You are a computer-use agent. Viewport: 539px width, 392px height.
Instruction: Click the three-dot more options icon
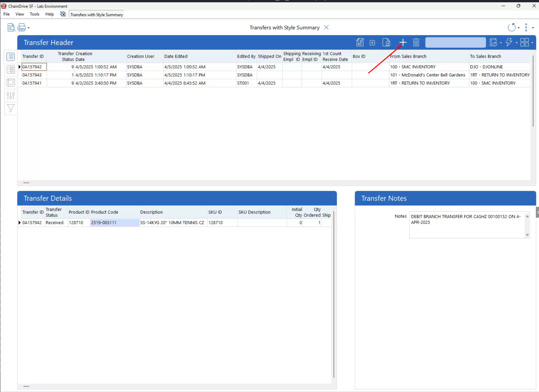[x=526, y=28]
